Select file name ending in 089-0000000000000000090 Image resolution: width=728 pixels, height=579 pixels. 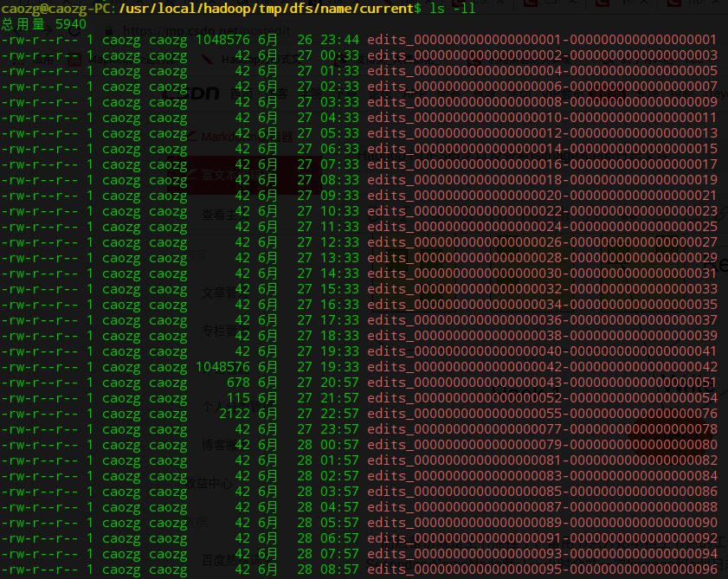coord(542,523)
